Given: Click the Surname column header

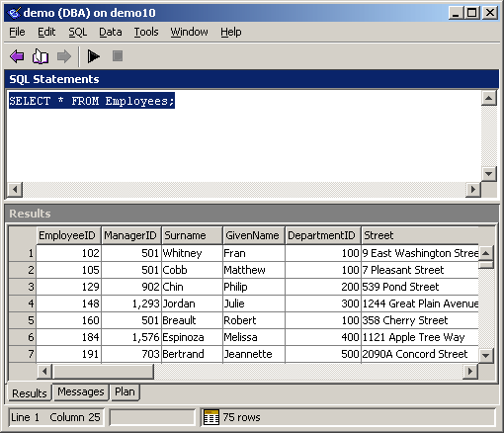Looking at the screenshot, I should pos(192,235).
